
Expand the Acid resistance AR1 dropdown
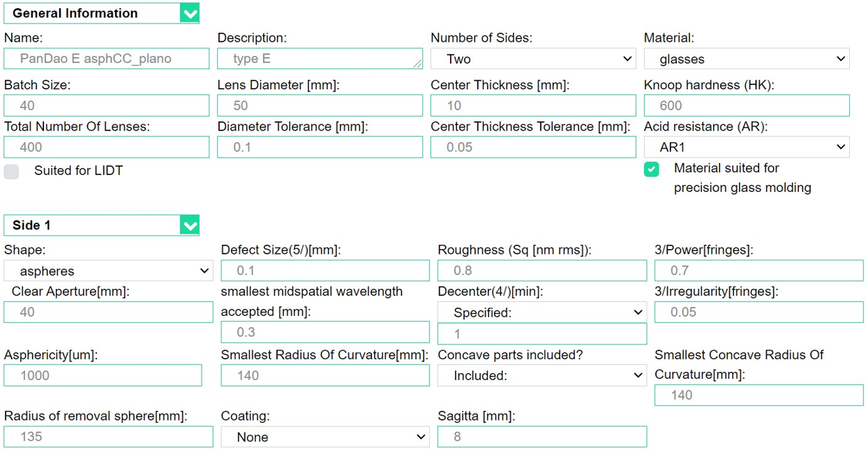tap(746, 147)
